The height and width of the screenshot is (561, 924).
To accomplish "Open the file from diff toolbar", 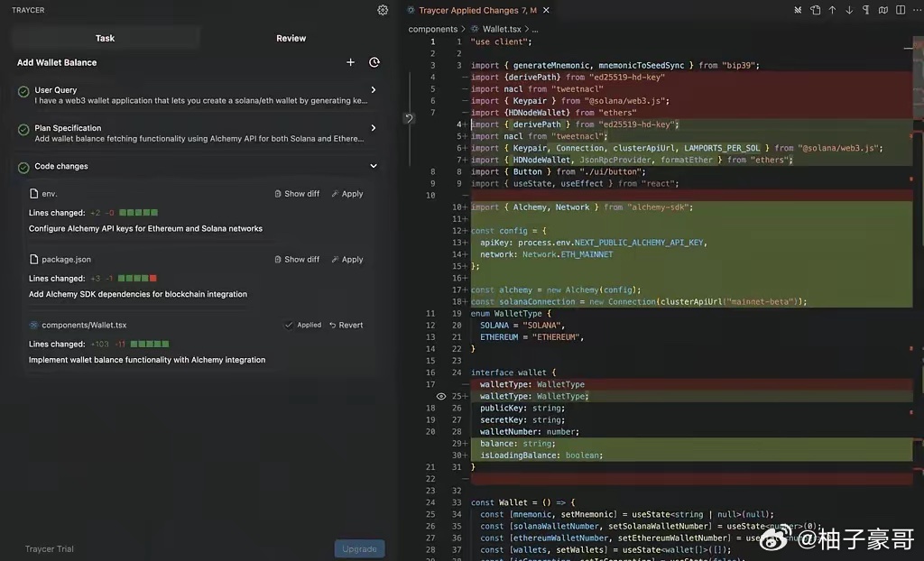I will 815,10.
